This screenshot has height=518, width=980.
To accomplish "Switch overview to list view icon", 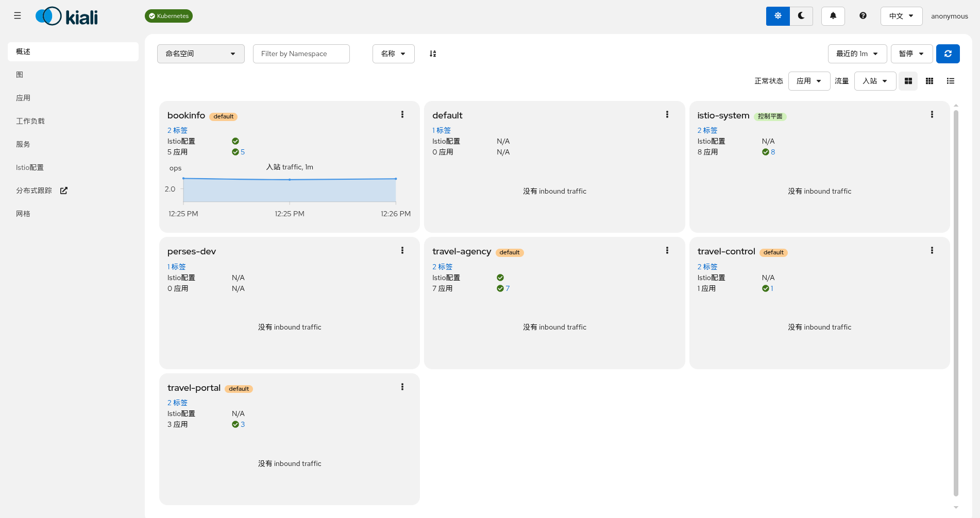I will click(x=950, y=81).
